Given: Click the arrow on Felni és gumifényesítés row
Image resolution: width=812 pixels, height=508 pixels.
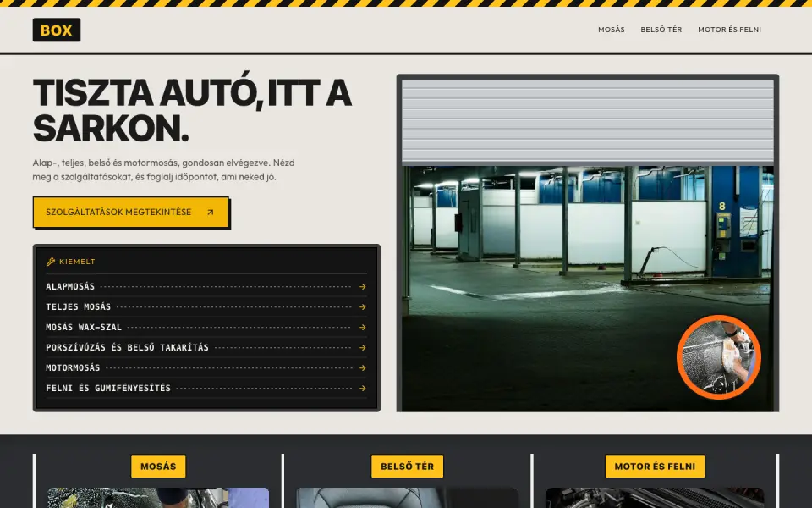Looking at the screenshot, I should point(363,388).
